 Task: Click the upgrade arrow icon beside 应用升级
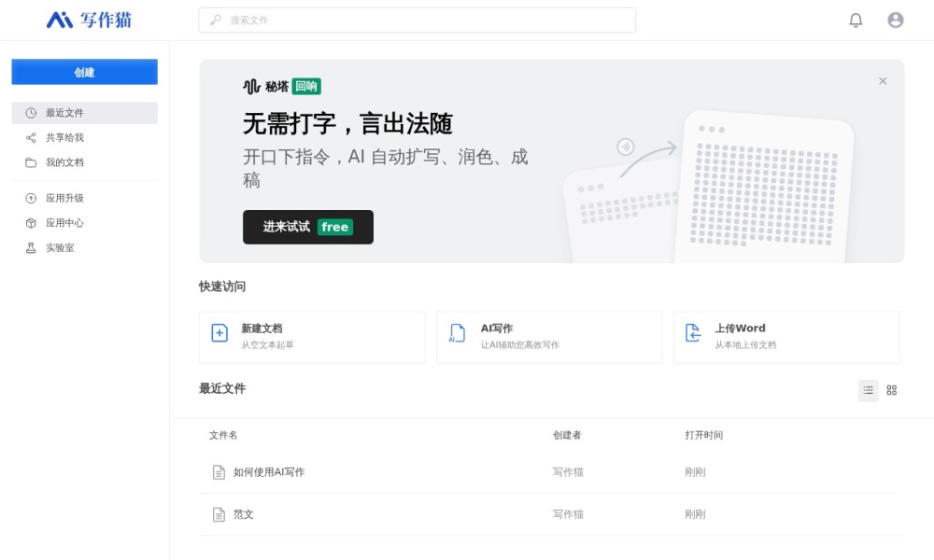pos(31,198)
